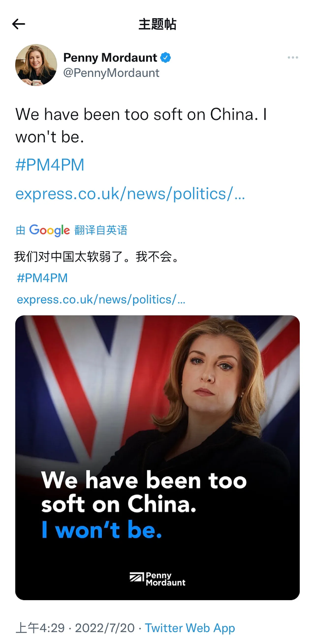Open the three-dot more options menu
This screenshot has height=644, width=315.
coord(293,58)
